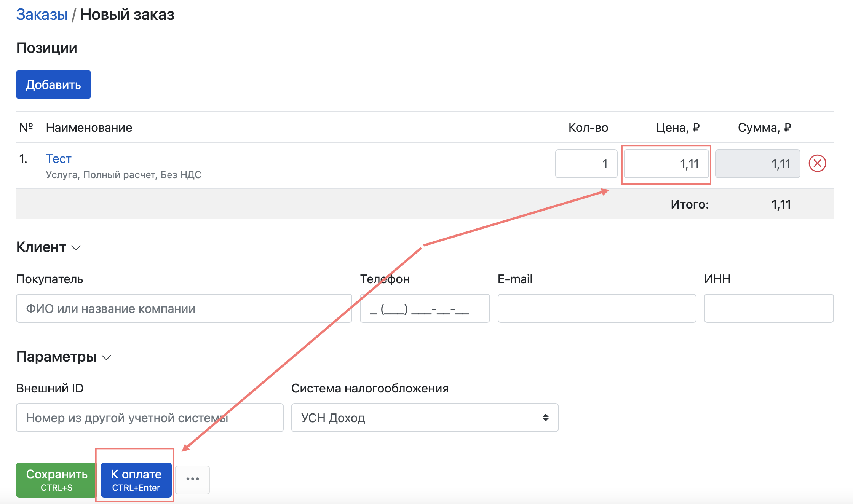Viewport: 853px width, 504px height.
Task: Focus the Покупатель name field
Action: click(184, 308)
